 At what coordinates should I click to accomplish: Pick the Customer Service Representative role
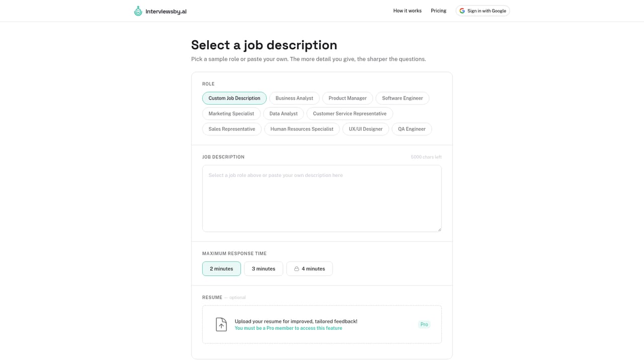[350, 114]
